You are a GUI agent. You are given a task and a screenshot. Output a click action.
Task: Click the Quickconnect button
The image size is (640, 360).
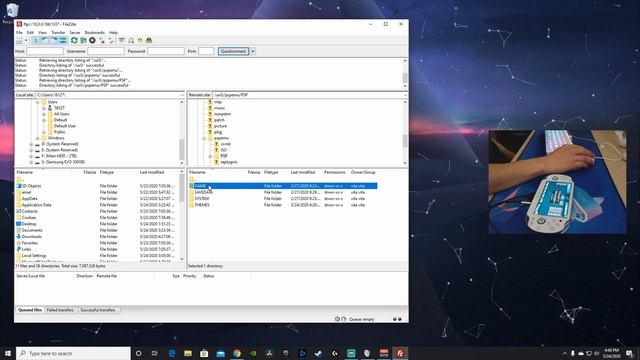[x=233, y=51]
